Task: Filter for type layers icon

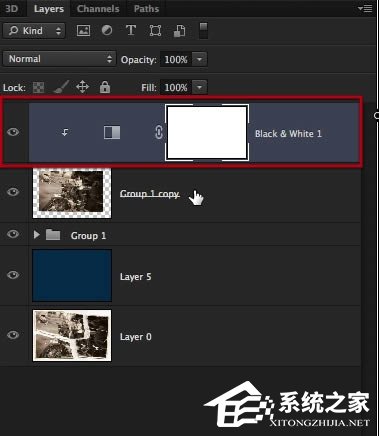Action: coord(131,30)
